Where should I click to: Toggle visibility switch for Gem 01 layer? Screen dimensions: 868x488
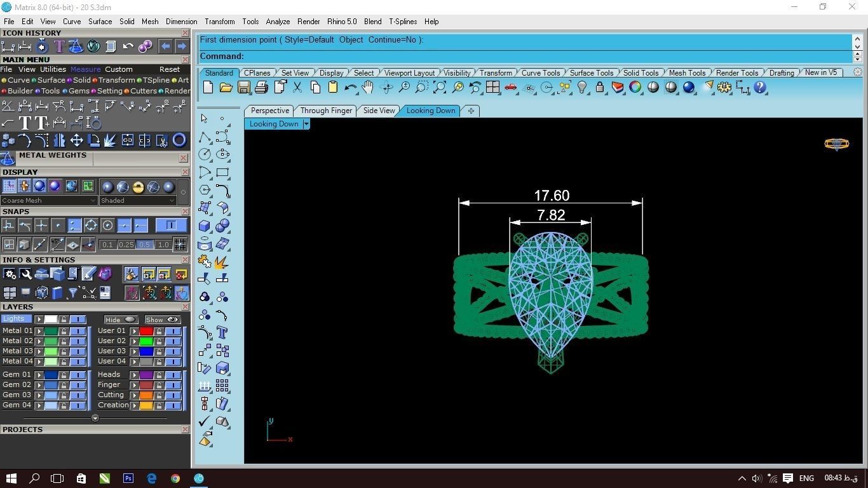(x=78, y=375)
